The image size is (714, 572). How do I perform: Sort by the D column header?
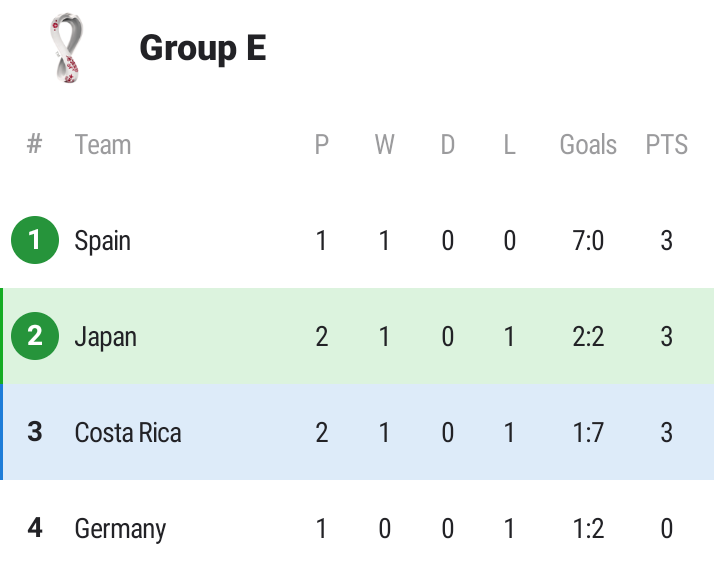pyautogui.click(x=448, y=145)
